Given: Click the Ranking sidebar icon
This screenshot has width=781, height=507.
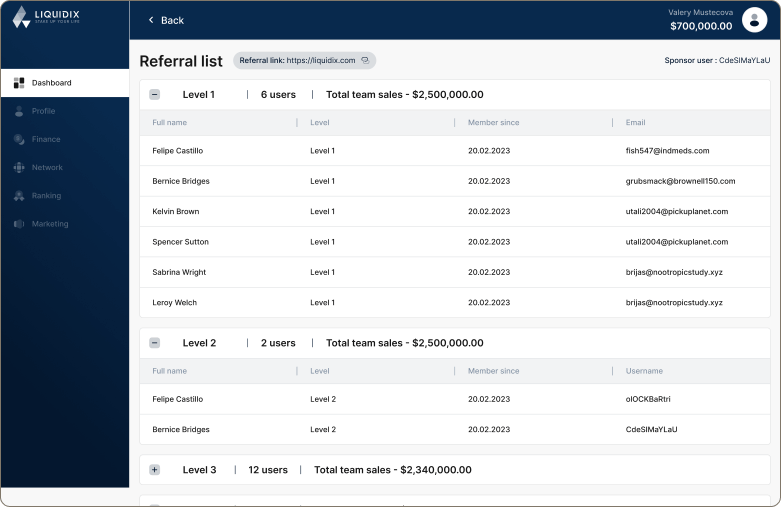Looking at the screenshot, I should 19,196.
